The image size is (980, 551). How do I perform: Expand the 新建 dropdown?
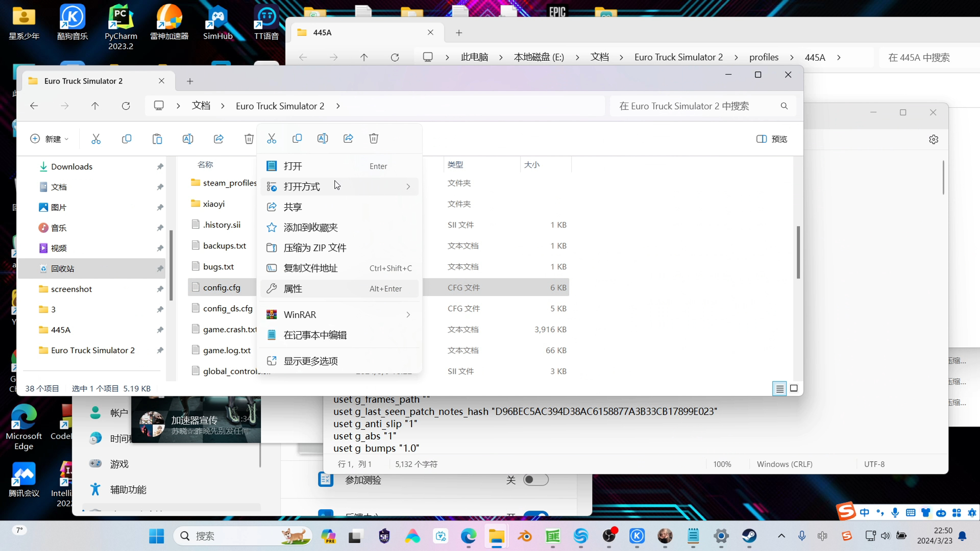pyautogui.click(x=50, y=139)
